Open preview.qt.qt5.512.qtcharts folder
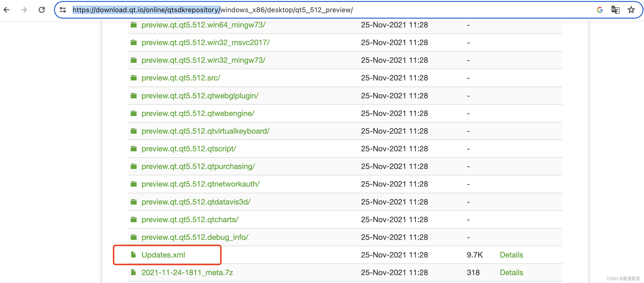This screenshot has width=644, height=283. click(x=190, y=219)
